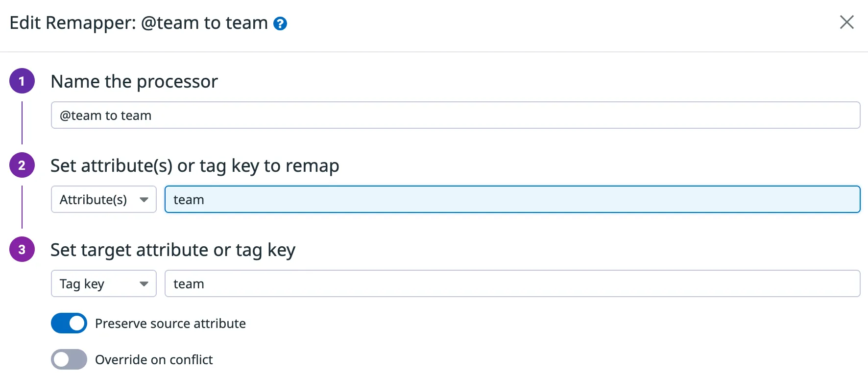Click the Tag key dropdown arrow
The height and width of the screenshot is (374, 868).
coord(144,284)
